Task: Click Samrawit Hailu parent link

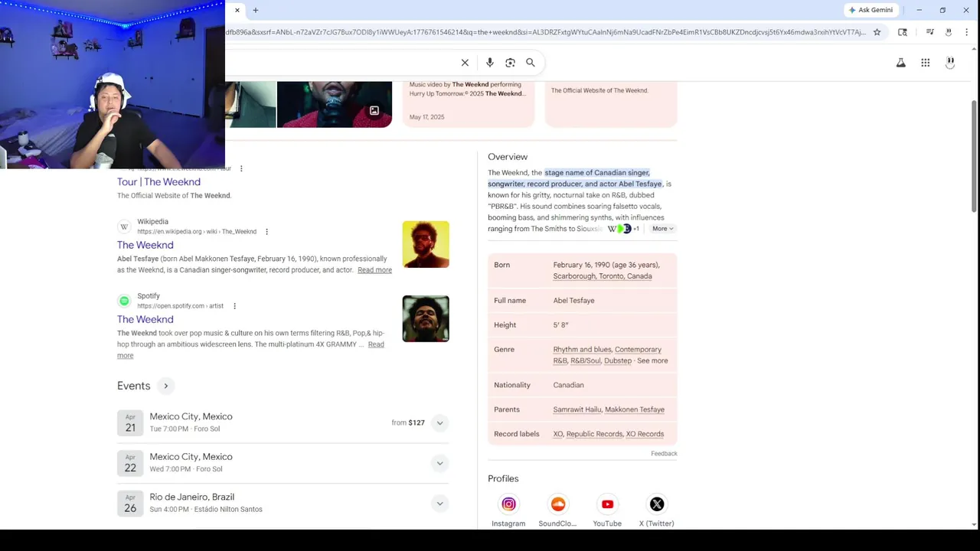Action: [x=577, y=409]
